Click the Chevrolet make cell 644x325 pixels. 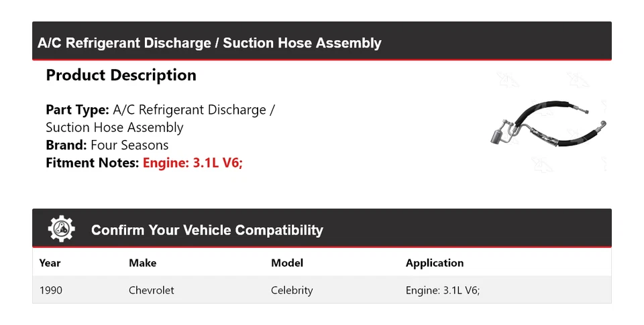tap(151, 290)
